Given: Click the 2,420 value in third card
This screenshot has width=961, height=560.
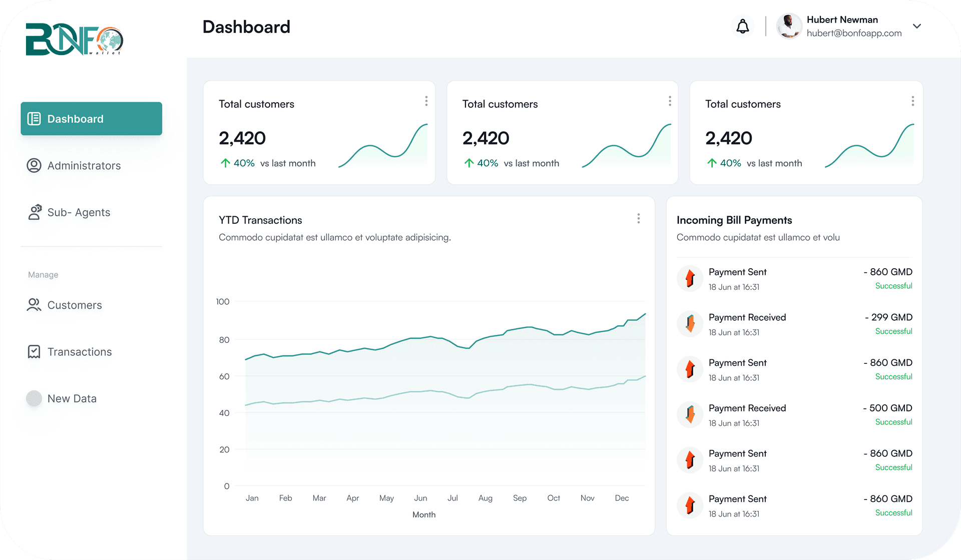Looking at the screenshot, I should tap(729, 138).
